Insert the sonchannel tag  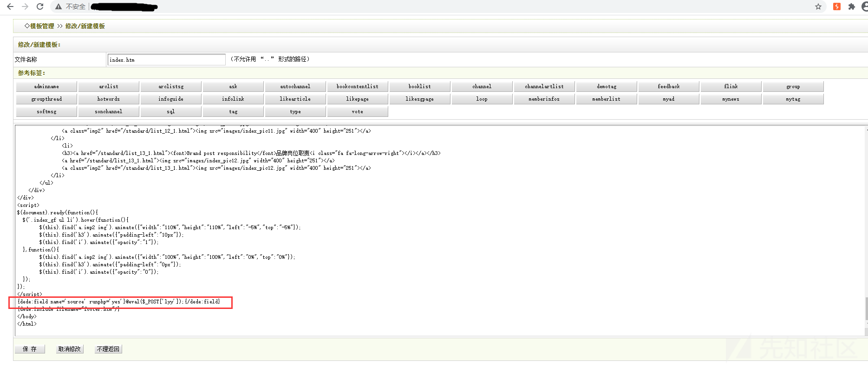(109, 111)
